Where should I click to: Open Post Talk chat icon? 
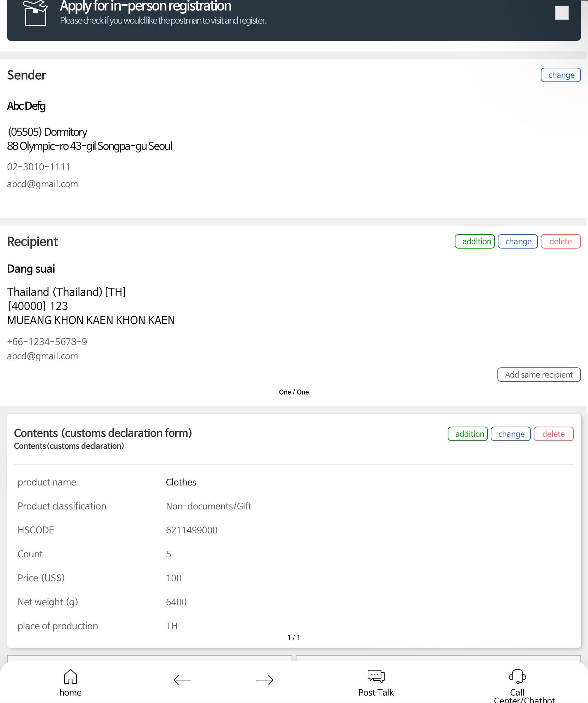tap(376, 676)
